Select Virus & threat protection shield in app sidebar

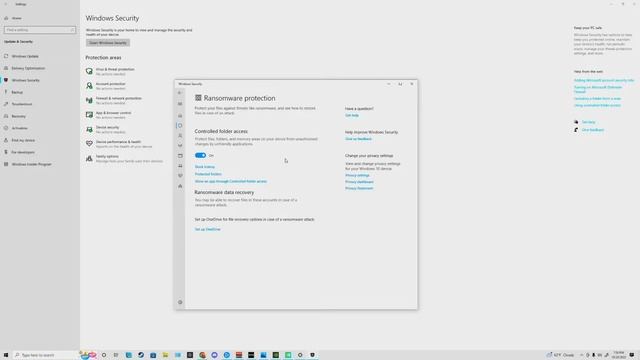pyautogui.click(x=180, y=126)
